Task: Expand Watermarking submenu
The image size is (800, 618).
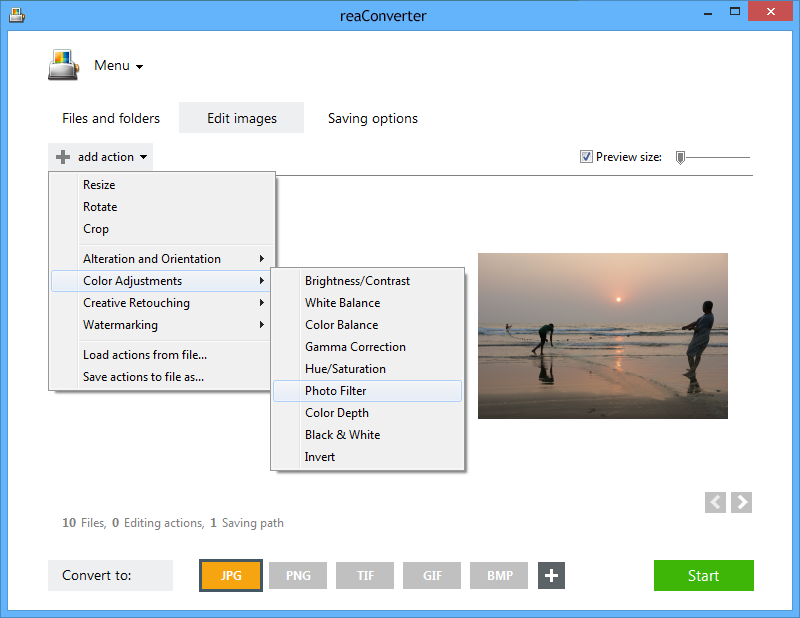Action: tap(160, 325)
